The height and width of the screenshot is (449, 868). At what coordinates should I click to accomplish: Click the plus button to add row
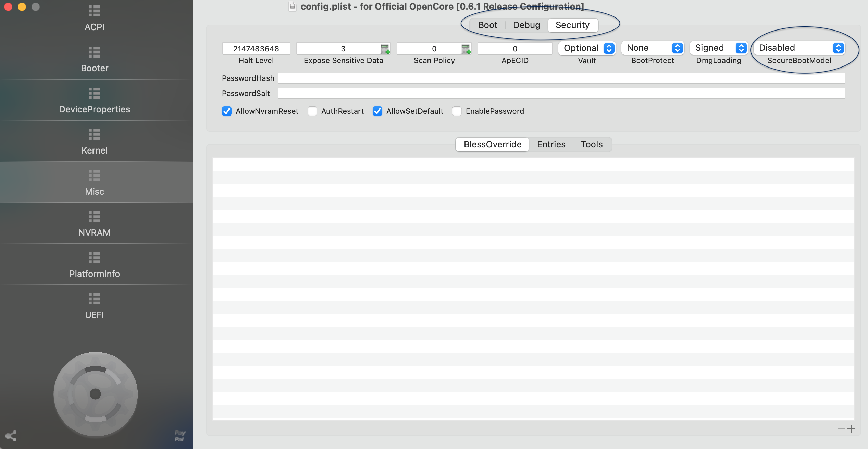click(851, 429)
